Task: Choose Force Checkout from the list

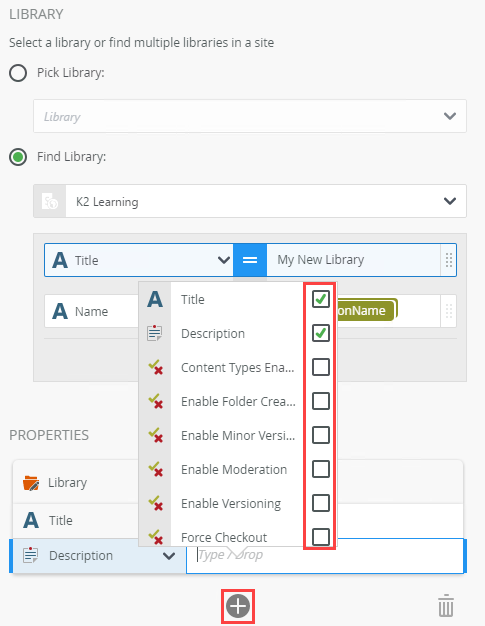Action: click(x=224, y=537)
